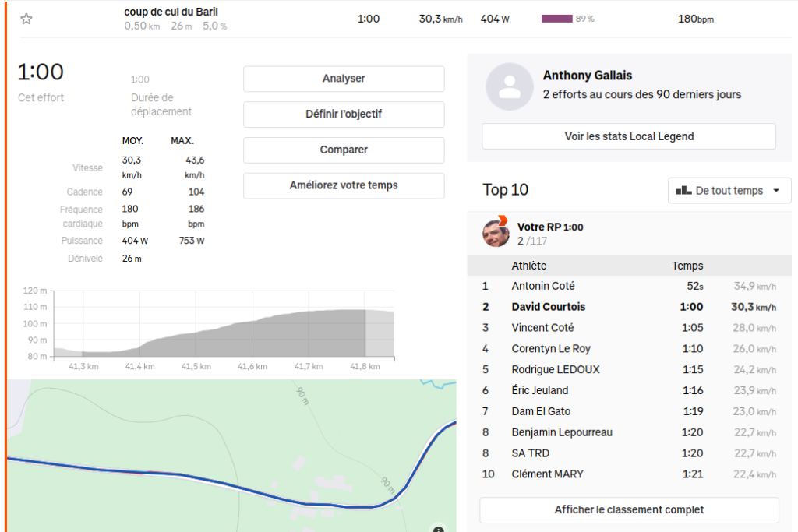The image size is (798, 532).
Task: Click Anthony Gallais profile avatar icon
Action: tap(509, 86)
